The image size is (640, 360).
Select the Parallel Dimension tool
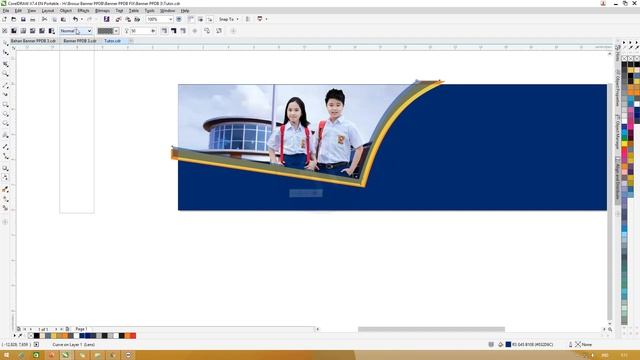point(5,147)
